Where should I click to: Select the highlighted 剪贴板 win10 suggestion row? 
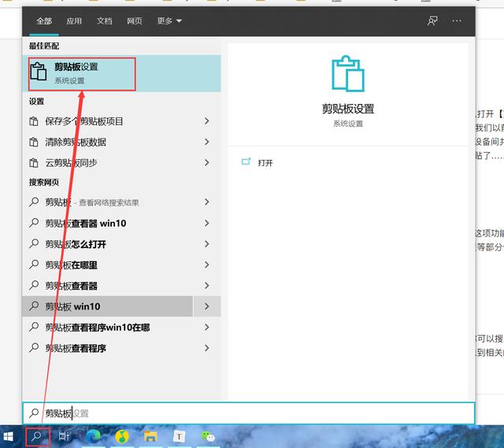[108, 306]
